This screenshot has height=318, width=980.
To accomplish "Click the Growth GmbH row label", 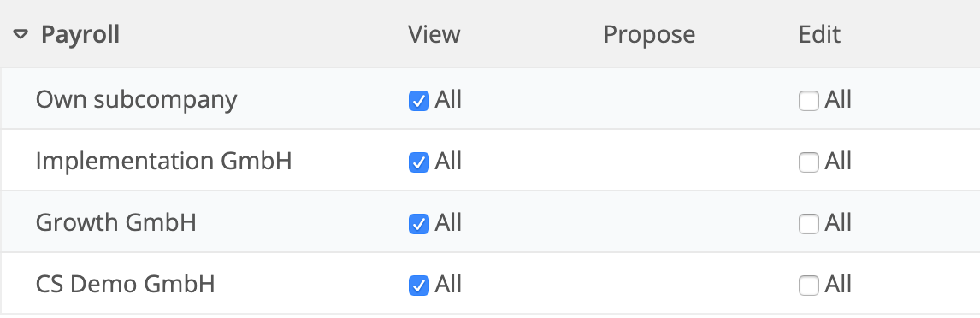I will click(115, 222).
